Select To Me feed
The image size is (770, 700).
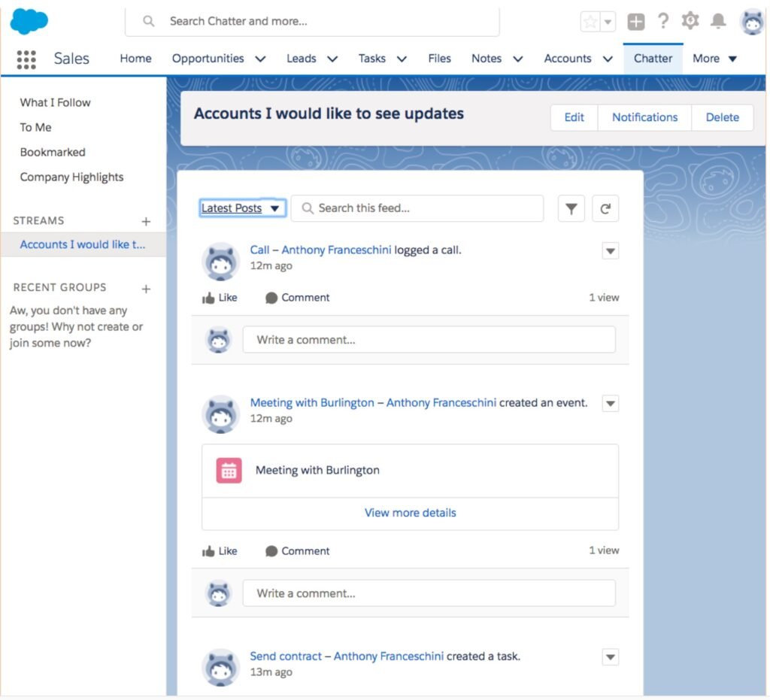coord(35,128)
